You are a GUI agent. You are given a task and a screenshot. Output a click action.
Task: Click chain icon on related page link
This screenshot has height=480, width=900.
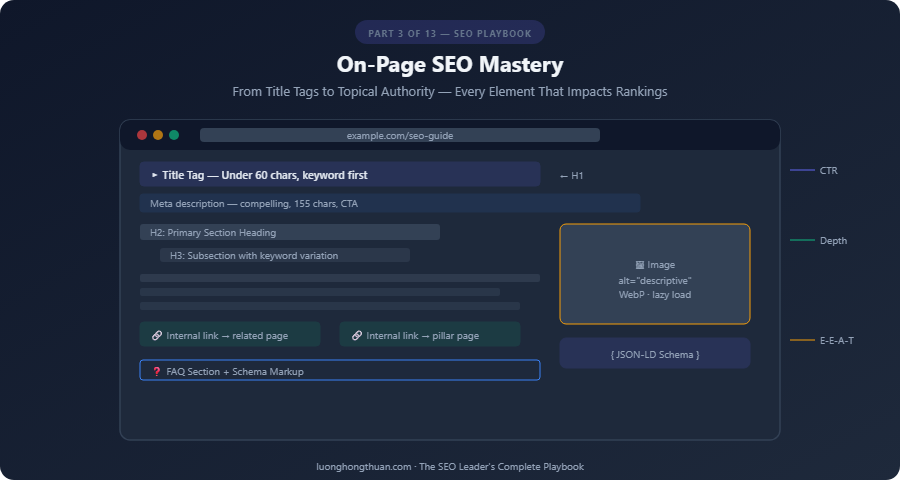click(157, 335)
